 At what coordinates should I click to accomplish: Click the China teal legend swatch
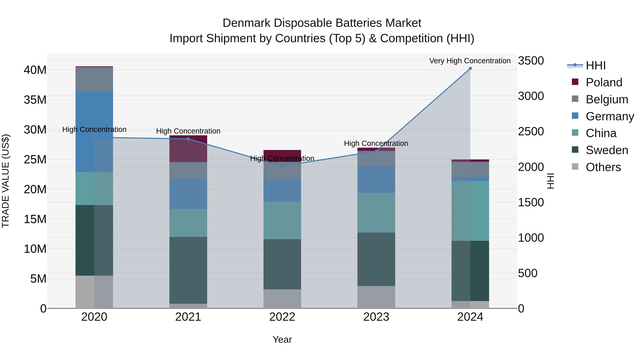pyautogui.click(x=575, y=133)
